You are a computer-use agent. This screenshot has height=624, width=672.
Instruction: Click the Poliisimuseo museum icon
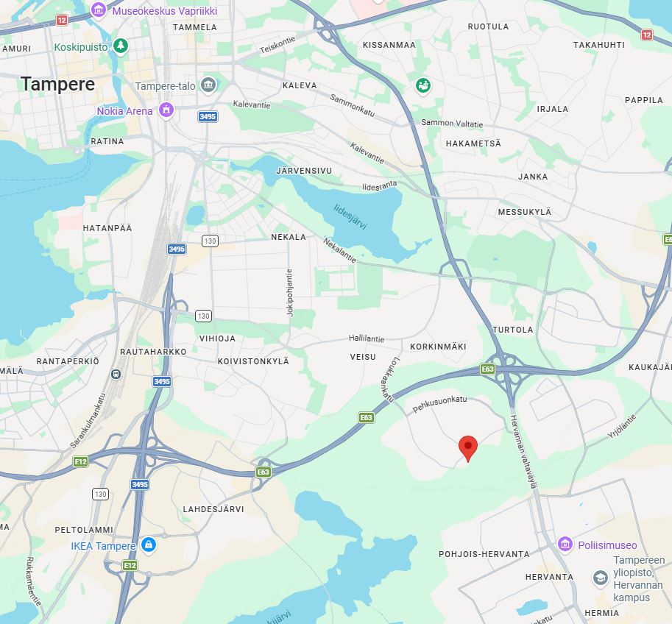[x=565, y=545]
